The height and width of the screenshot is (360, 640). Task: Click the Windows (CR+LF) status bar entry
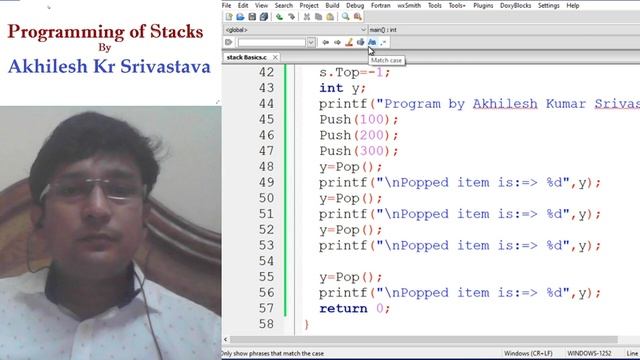pos(528,353)
